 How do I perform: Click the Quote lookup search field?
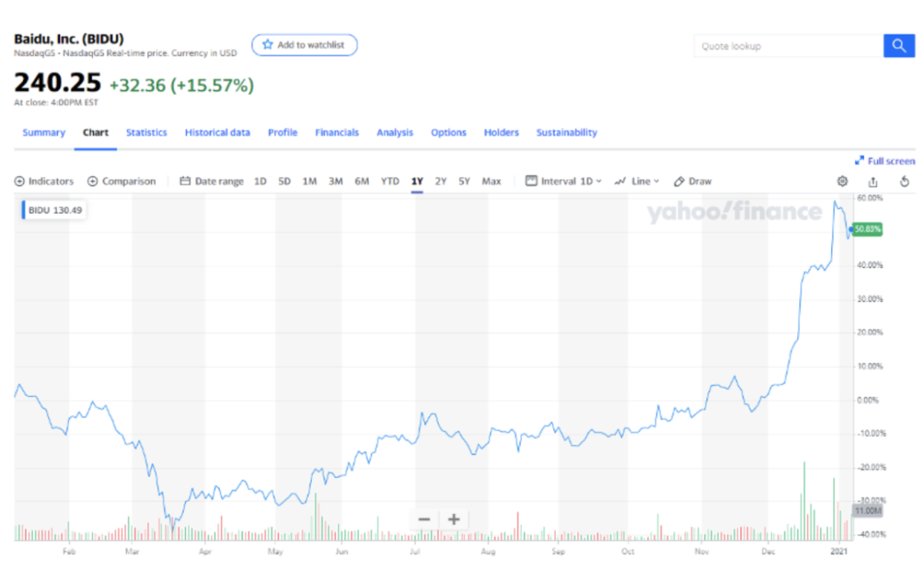pyautogui.click(x=788, y=46)
